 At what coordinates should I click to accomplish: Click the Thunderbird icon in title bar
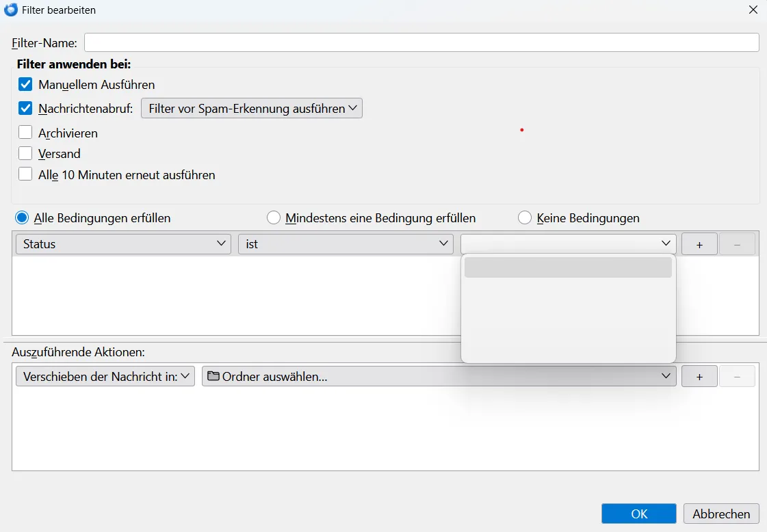pos(11,10)
